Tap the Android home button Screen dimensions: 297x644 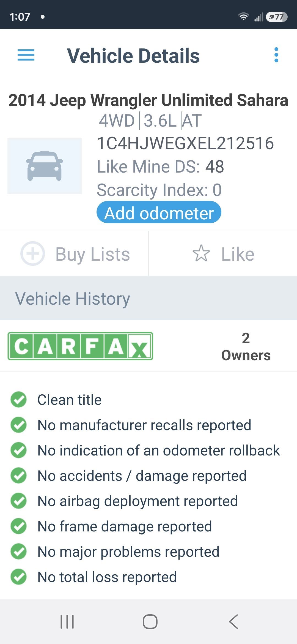[150, 622]
